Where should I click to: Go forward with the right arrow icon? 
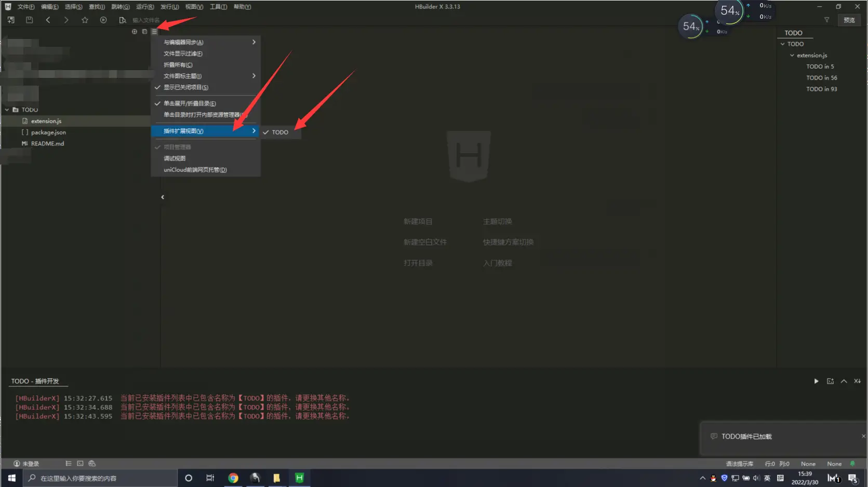(x=66, y=20)
